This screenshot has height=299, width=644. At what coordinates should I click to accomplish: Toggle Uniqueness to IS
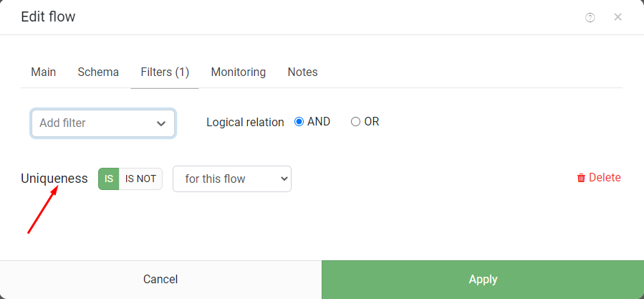click(108, 179)
